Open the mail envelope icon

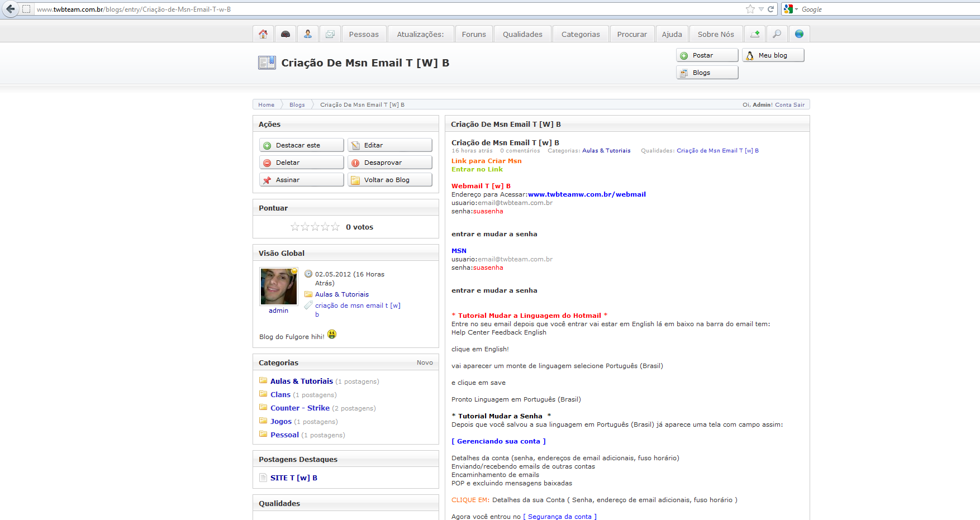pyautogui.click(x=330, y=34)
